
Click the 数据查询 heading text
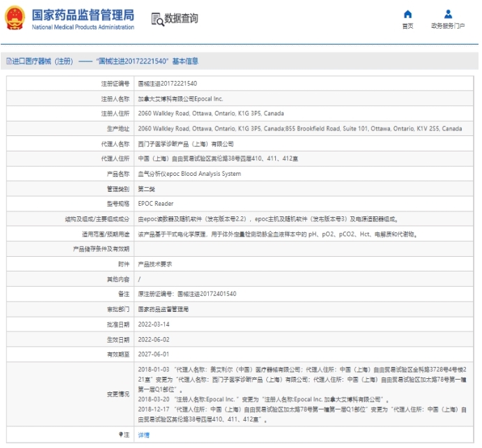(x=182, y=19)
